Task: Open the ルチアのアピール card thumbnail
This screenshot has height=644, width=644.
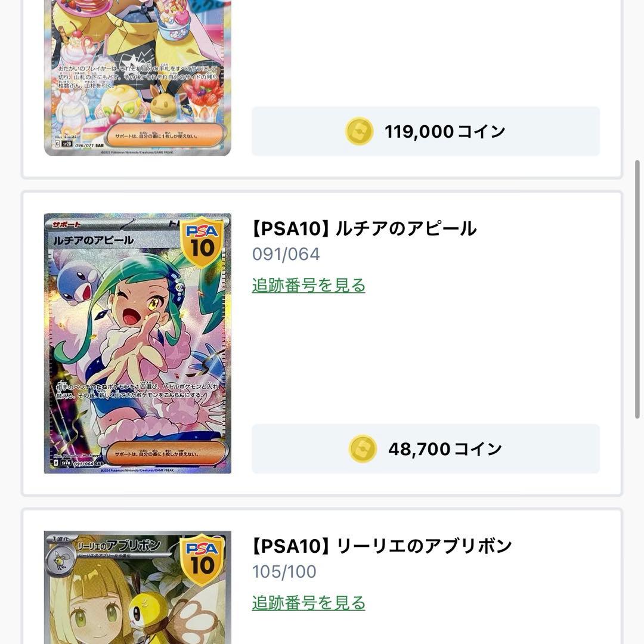Action: click(x=137, y=343)
